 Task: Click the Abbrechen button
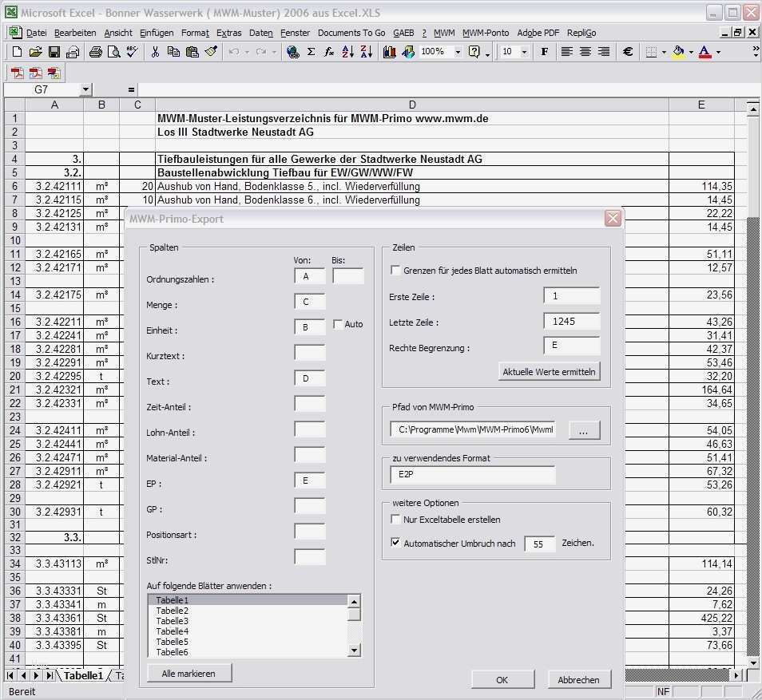(x=579, y=679)
